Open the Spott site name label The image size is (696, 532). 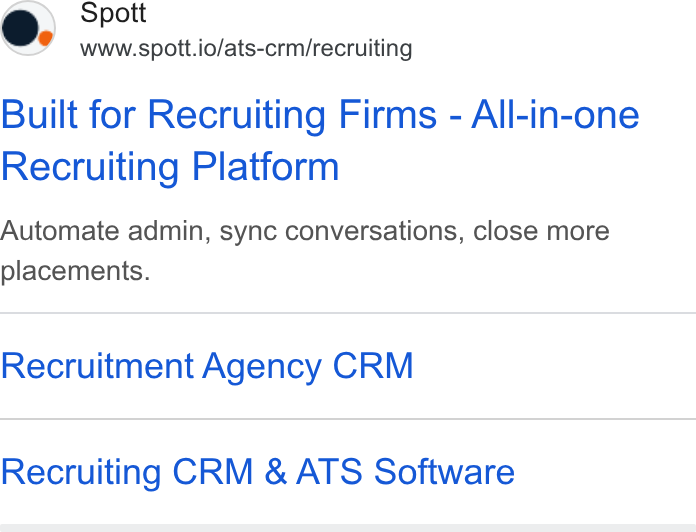coord(113,12)
